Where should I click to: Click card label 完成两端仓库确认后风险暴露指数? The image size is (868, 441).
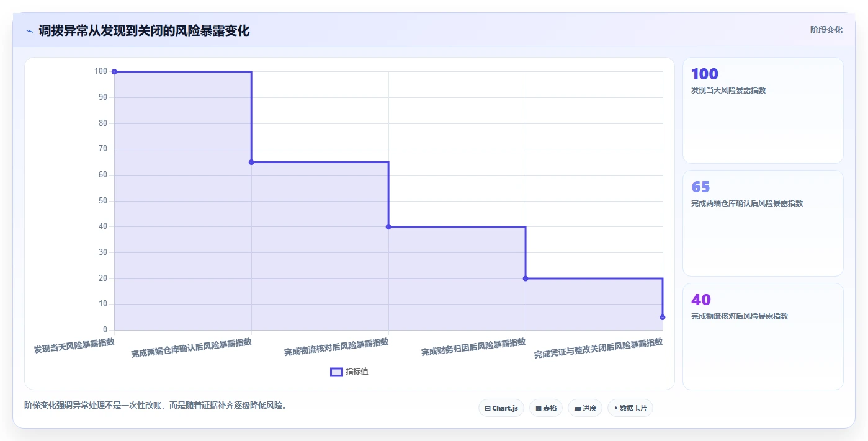pyautogui.click(x=747, y=203)
